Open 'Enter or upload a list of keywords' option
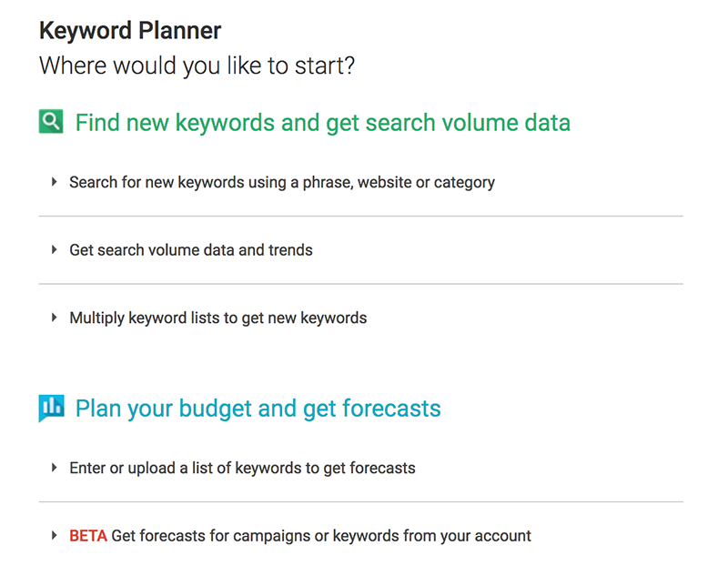728x586 pixels. pos(242,468)
